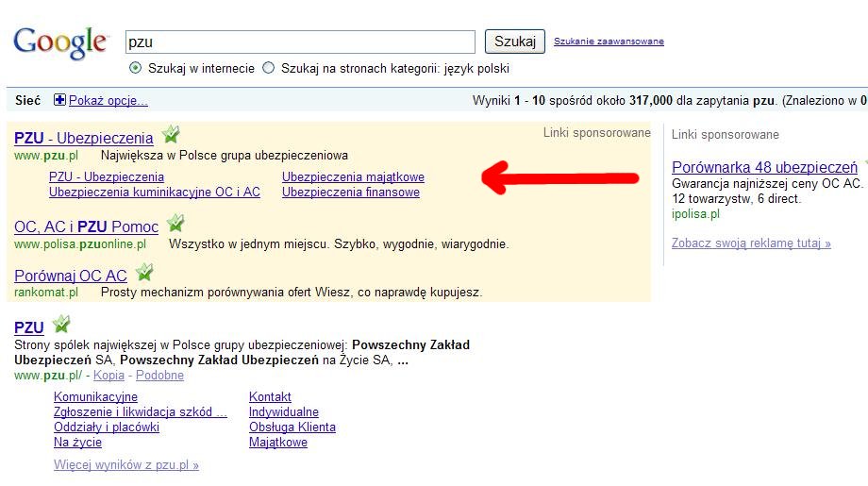
Task: Click www.polisa.pzuonline.pl URL text
Action: 80,244
